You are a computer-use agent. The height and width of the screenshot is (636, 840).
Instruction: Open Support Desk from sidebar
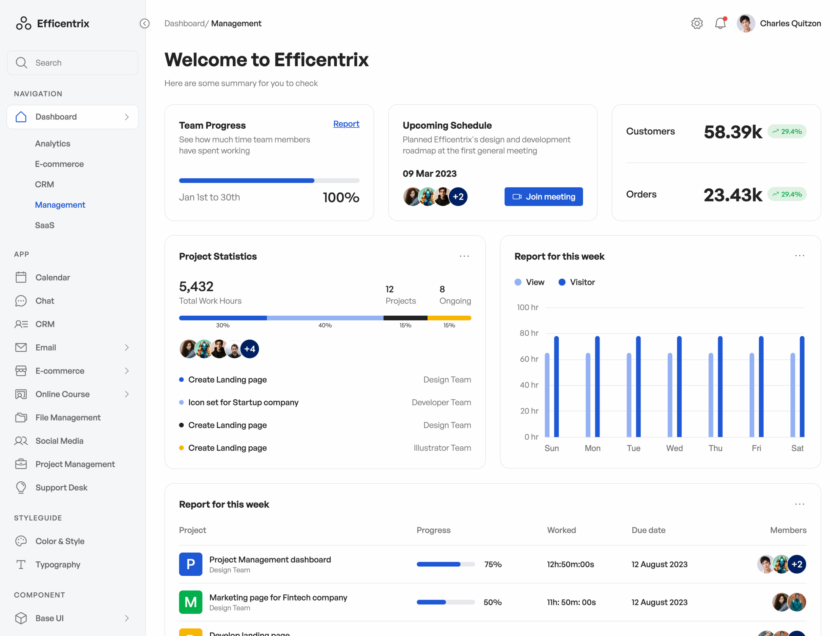tap(61, 487)
